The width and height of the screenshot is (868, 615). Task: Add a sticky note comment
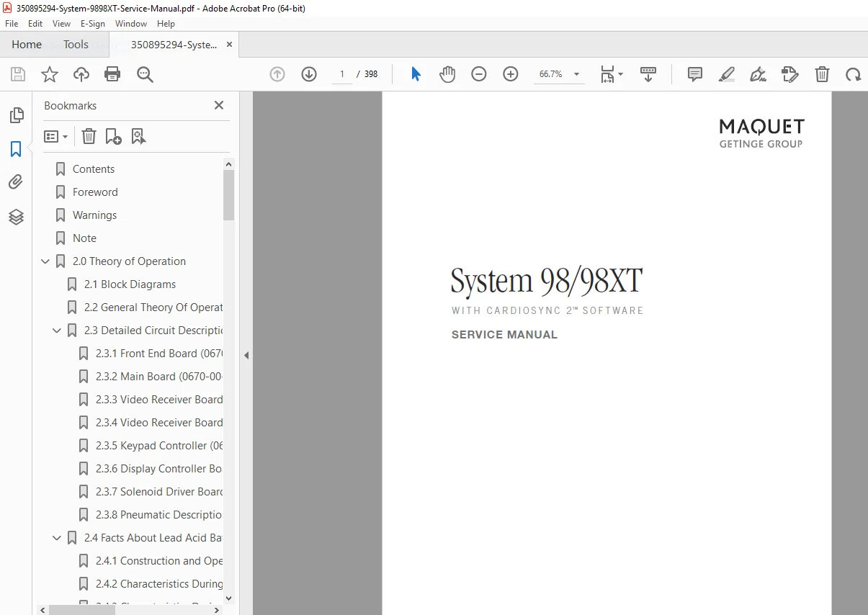pyautogui.click(x=695, y=74)
